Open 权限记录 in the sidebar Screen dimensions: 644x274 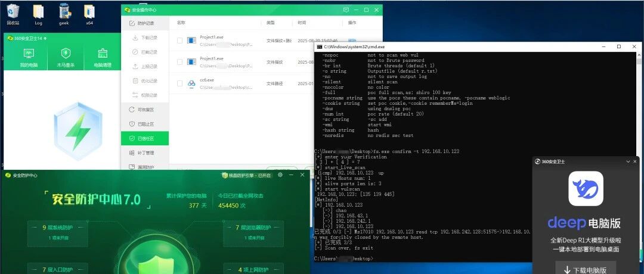[x=145, y=95]
